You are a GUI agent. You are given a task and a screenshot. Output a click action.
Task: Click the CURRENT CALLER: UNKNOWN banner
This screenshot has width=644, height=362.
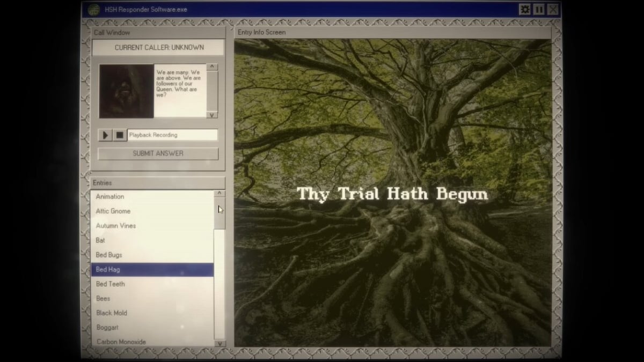tap(159, 47)
